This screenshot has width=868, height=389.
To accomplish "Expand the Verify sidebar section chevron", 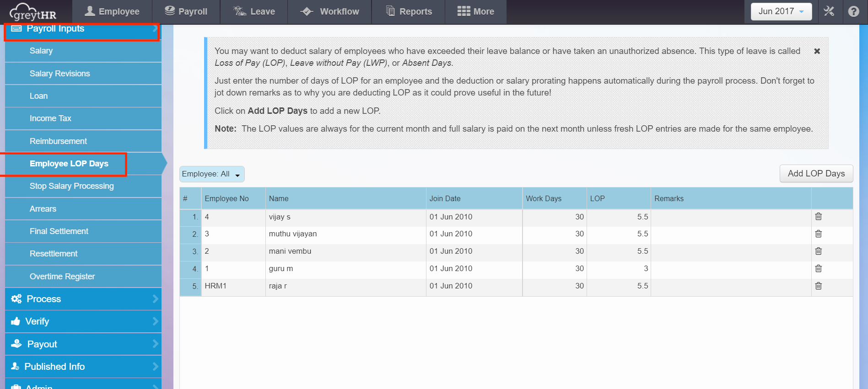I will click(x=156, y=321).
